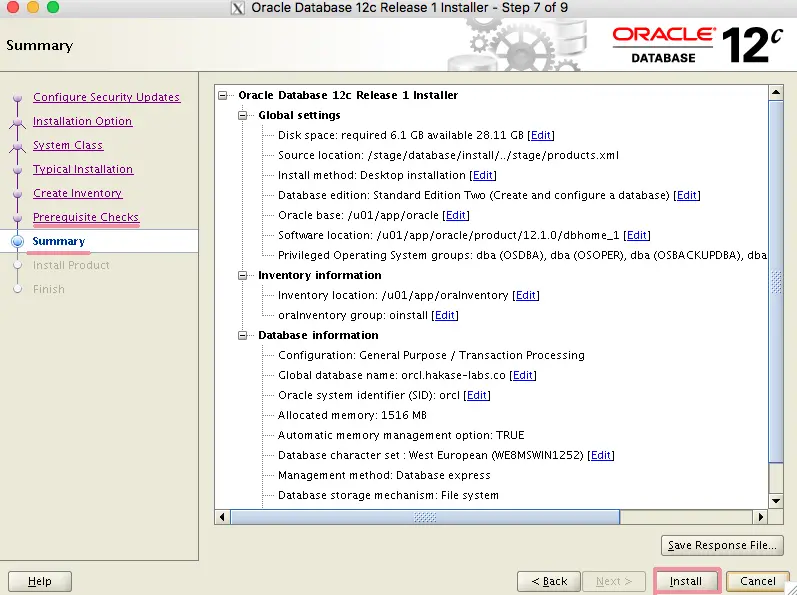Select the Summary step in sidebar
This screenshot has height=595, width=797.
(x=58, y=241)
